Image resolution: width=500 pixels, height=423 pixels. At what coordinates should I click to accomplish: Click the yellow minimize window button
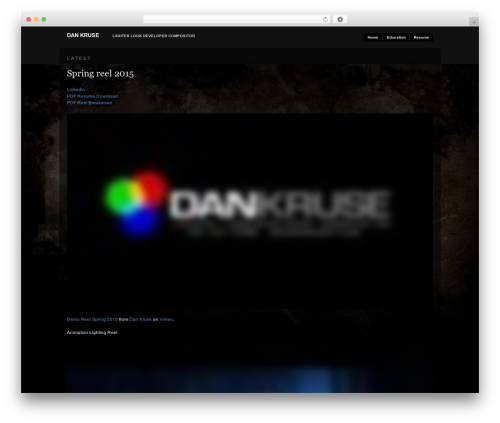point(36,19)
